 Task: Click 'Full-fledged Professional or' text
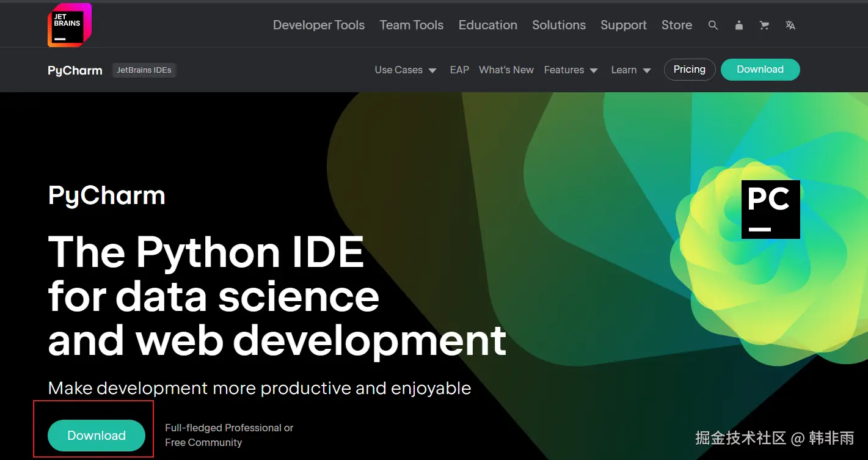[229, 428]
